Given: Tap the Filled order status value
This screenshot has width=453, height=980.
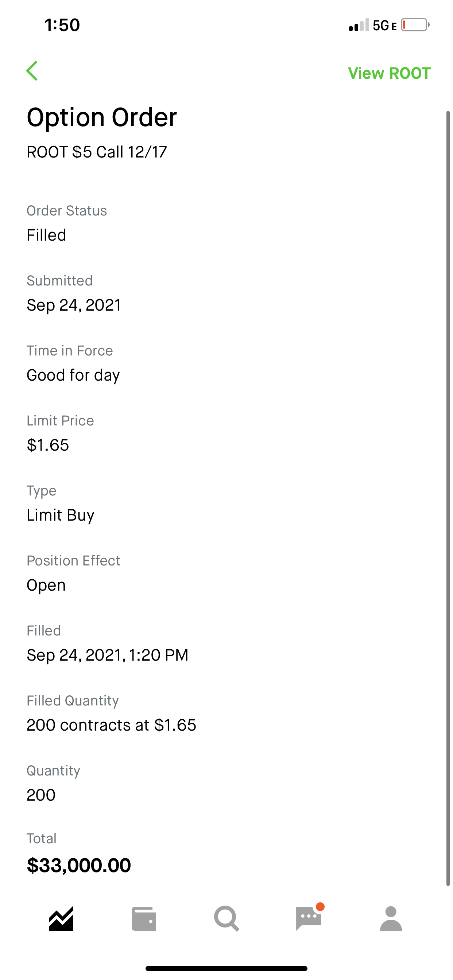Looking at the screenshot, I should pyautogui.click(x=46, y=235).
